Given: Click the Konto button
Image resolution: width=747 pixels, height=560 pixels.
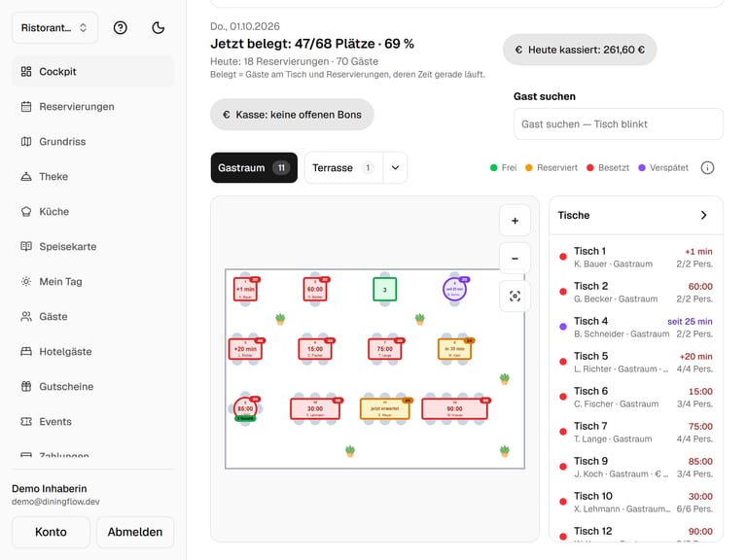Looking at the screenshot, I should pos(51,532).
